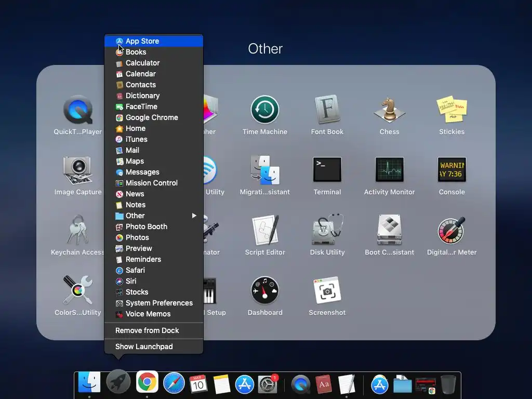Open the Console app
Image resolution: width=532 pixels, height=399 pixels.
(x=451, y=170)
